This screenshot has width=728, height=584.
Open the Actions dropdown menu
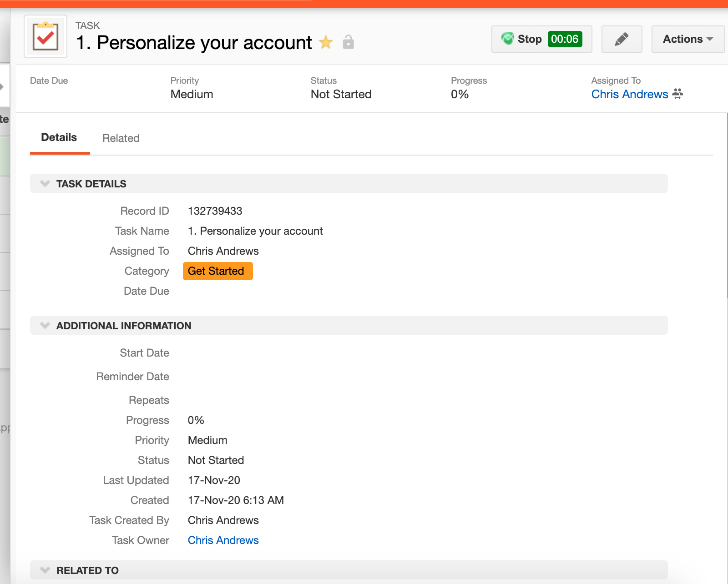point(688,39)
